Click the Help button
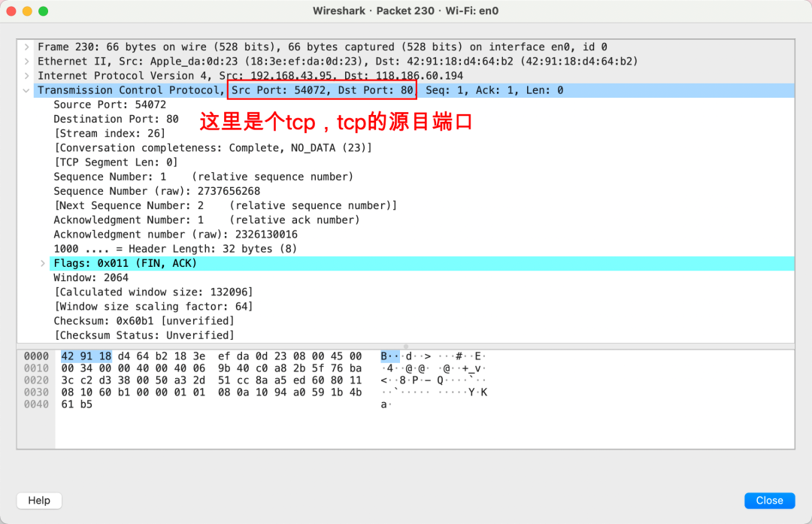 (x=39, y=501)
